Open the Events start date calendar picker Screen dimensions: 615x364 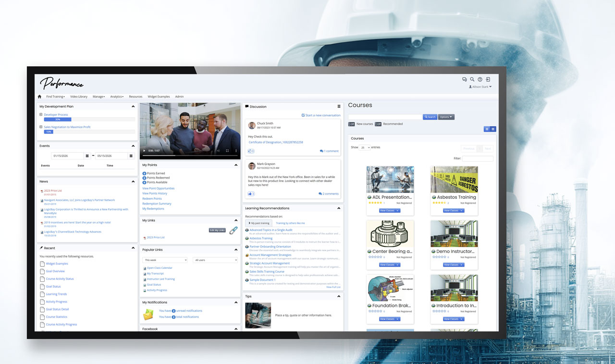pos(87,156)
